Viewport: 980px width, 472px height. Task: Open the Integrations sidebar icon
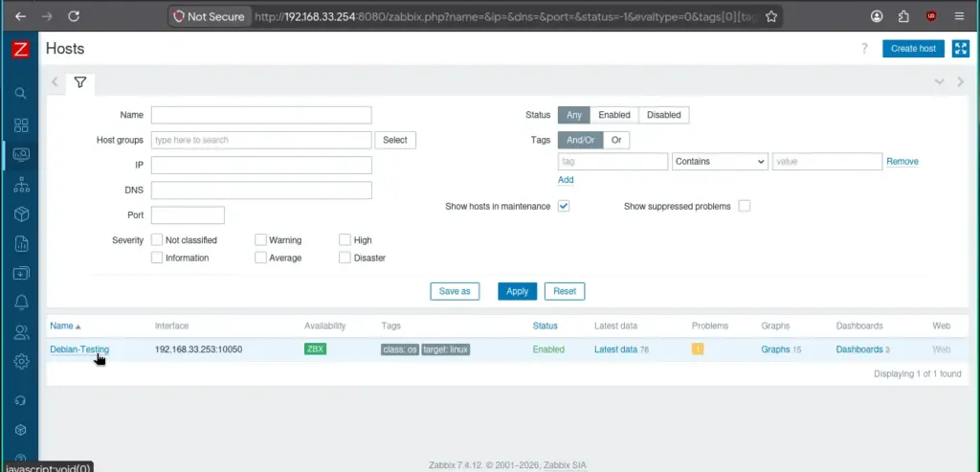21,430
